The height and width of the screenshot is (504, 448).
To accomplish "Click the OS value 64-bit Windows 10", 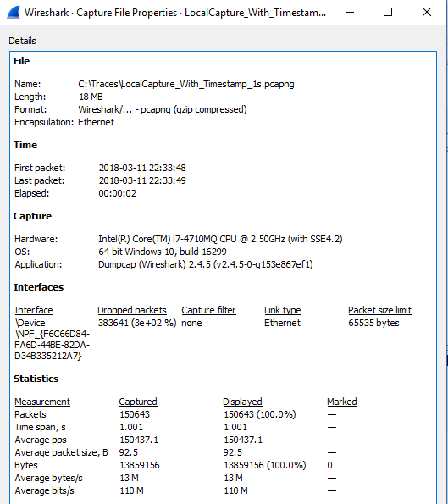I will pyautogui.click(x=163, y=252).
